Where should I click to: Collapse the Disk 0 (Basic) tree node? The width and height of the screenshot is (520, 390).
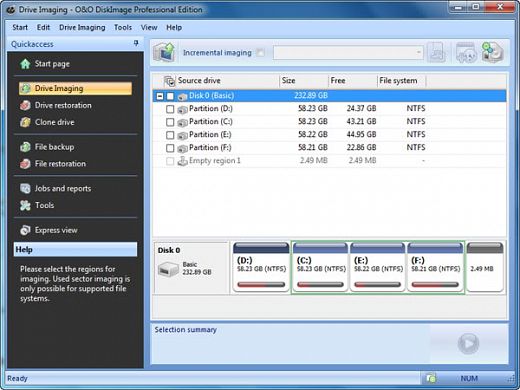[160, 96]
